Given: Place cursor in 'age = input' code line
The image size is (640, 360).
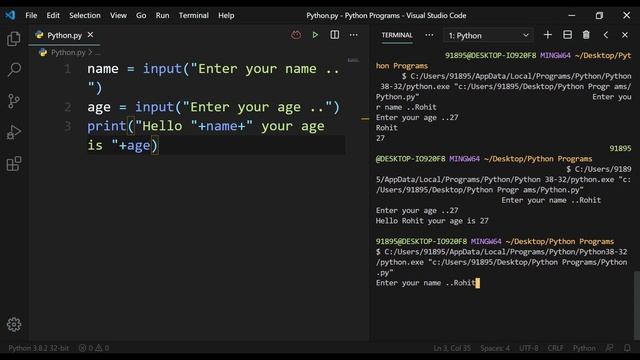Looking at the screenshot, I should tap(213, 107).
